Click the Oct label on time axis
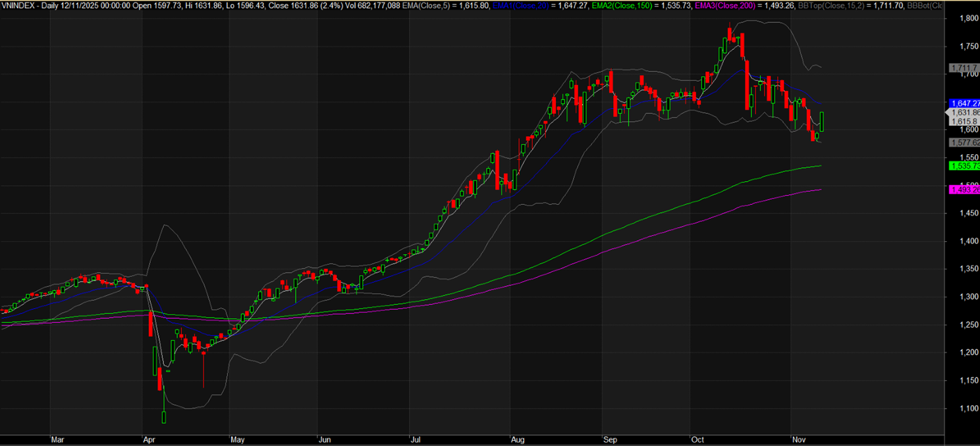 697,439
